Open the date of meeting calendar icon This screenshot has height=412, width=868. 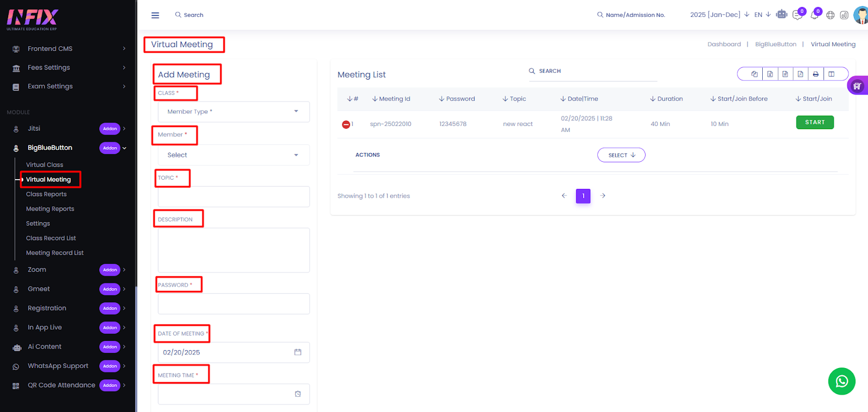pyautogui.click(x=298, y=352)
